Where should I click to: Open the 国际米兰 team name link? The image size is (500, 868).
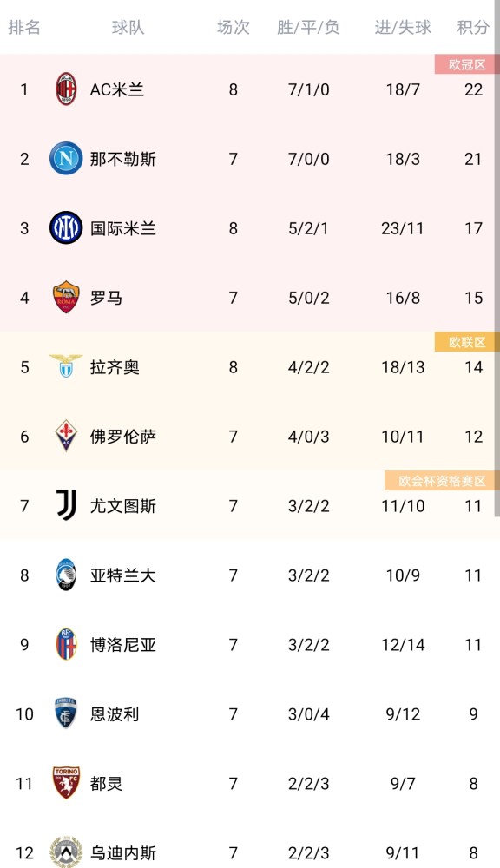click(x=123, y=228)
